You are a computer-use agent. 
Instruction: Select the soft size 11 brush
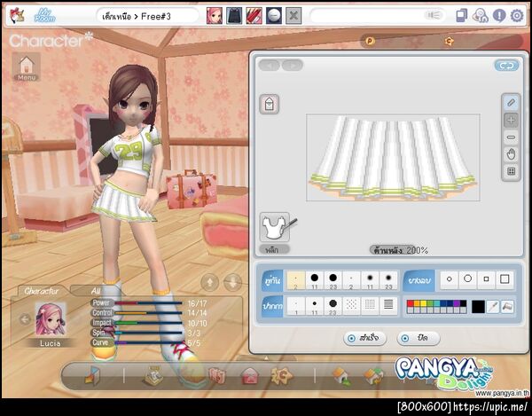click(x=370, y=280)
